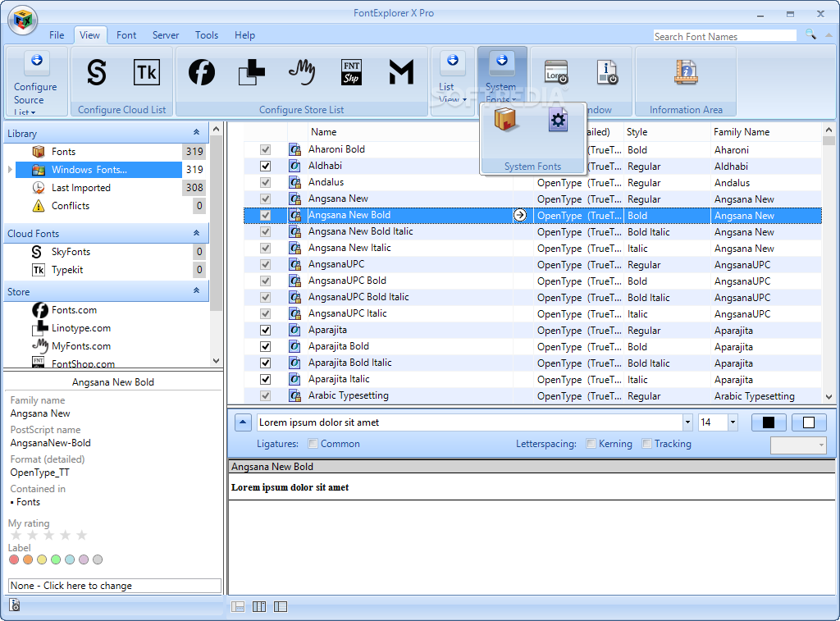Uncheck the Aldhabi font checkbox
Image resolution: width=840 pixels, height=621 pixels.
click(265, 166)
